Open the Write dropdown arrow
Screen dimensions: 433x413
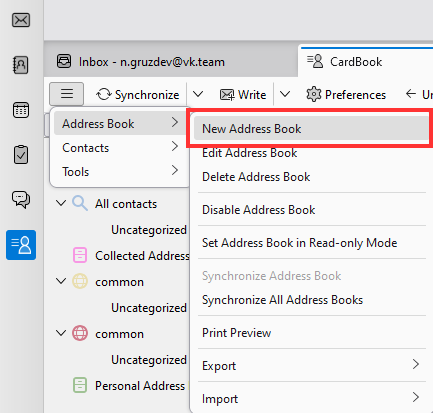click(285, 94)
